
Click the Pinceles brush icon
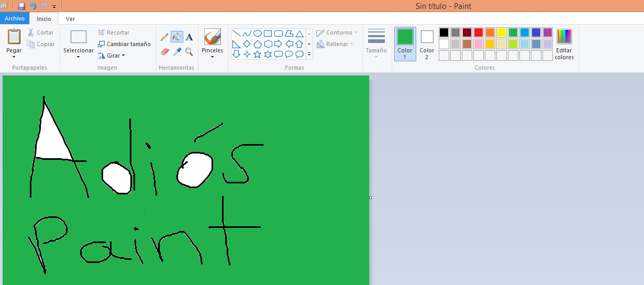click(212, 37)
